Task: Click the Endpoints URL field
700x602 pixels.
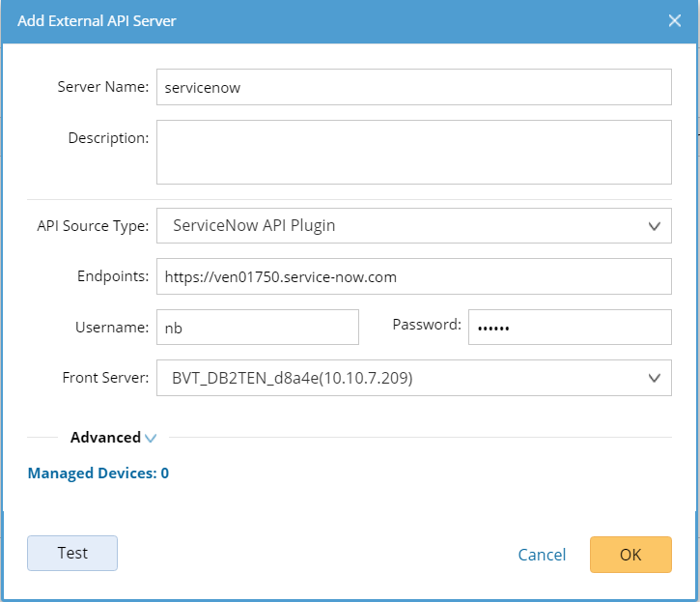Action: coord(413,276)
